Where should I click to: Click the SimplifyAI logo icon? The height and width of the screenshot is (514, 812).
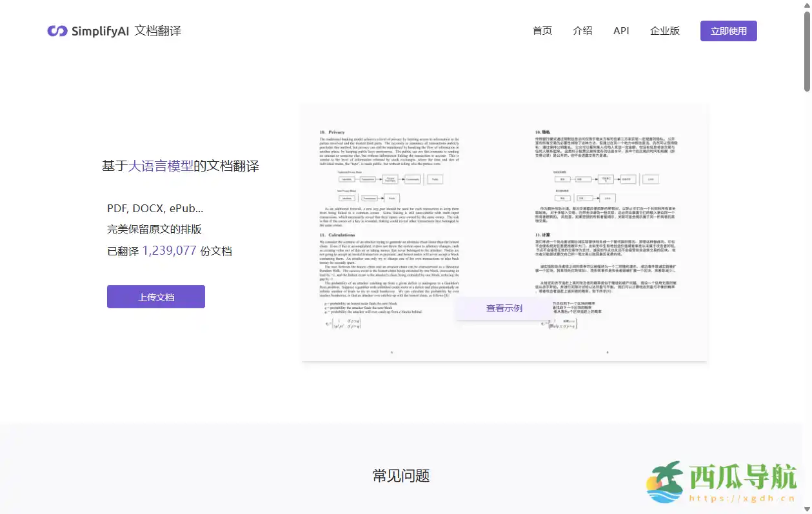click(57, 30)
